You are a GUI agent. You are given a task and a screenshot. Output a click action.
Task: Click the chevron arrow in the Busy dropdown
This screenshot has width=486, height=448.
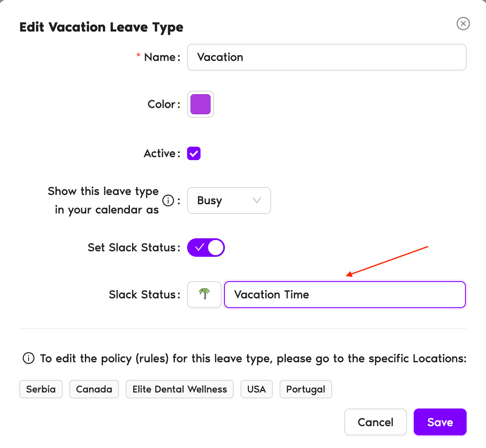tap(256, 200)
